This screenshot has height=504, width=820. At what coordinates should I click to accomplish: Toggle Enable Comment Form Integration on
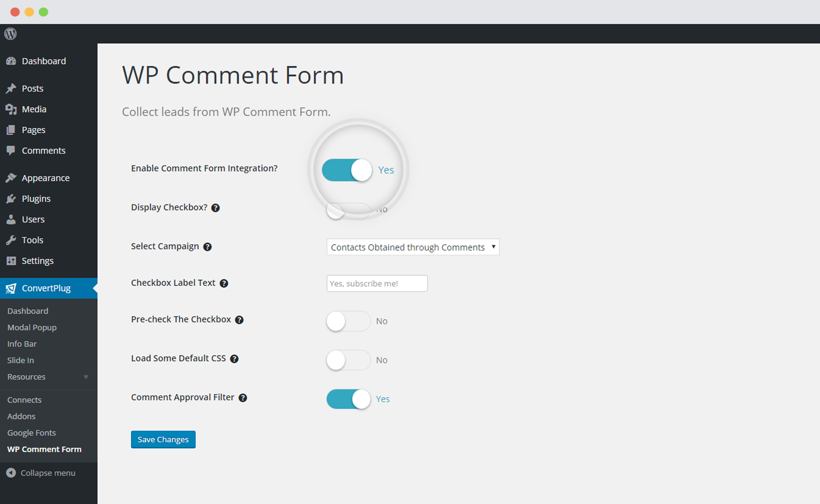(346, 169)
